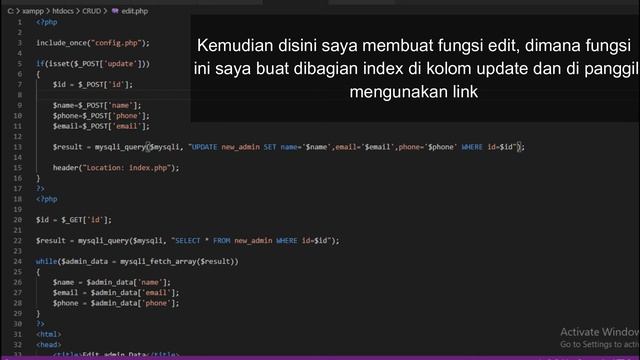640x360 pixels.
Task: Click the SELECT * FROM new_admin query
Action: click(x=253, y=240)
